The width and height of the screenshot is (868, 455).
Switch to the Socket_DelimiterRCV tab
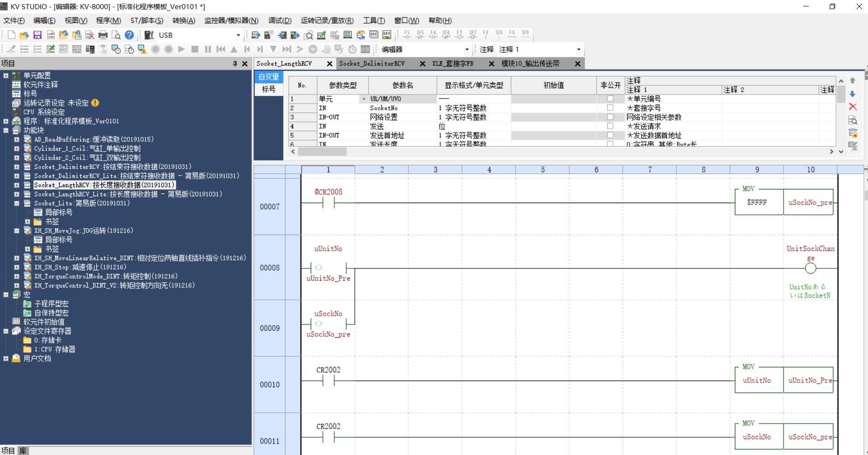(x=372, y=64)
